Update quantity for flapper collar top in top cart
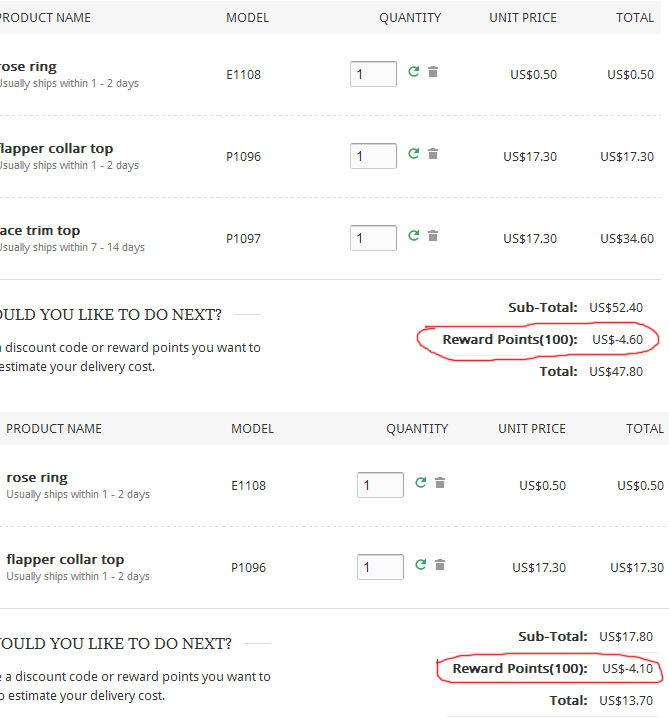 pos(413,153)
